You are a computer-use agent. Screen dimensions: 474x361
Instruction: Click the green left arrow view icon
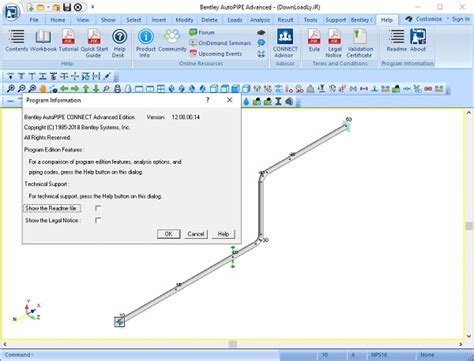[64, 89]
